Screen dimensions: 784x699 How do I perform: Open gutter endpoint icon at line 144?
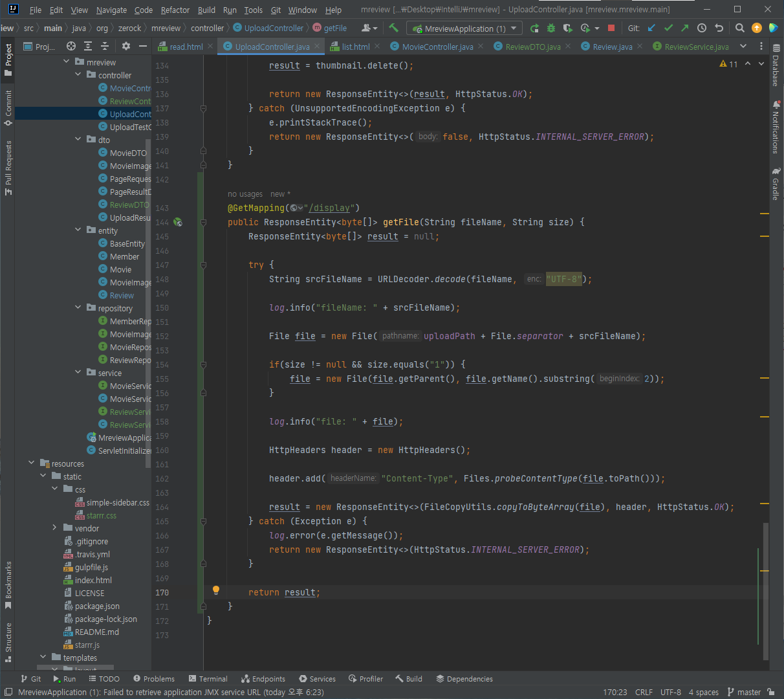[x=178, y=222]
